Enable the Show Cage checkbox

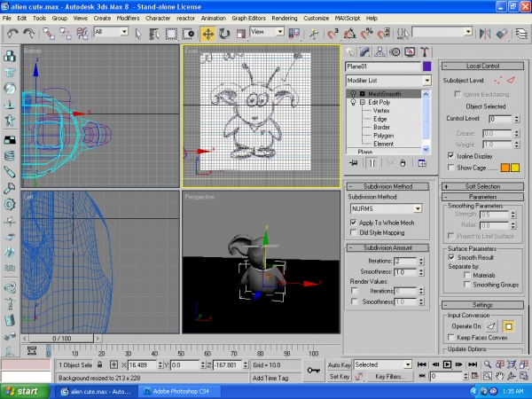(451, 168)
